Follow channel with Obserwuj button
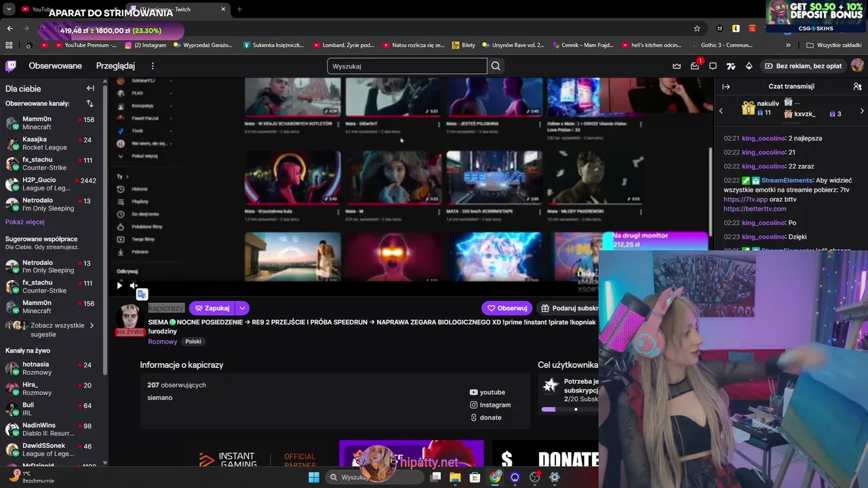868x488 pixels. coord(507,308)
